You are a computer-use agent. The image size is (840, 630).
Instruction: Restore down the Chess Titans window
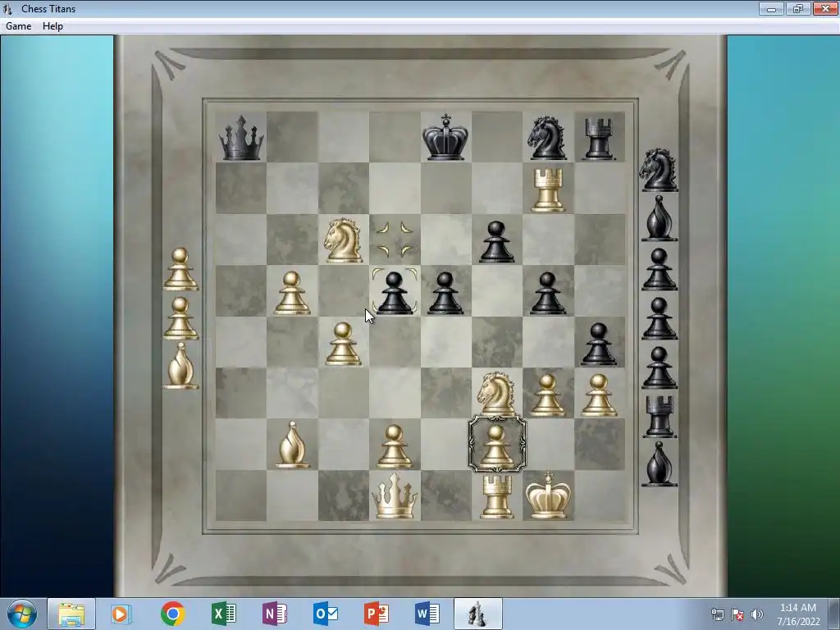798,8
